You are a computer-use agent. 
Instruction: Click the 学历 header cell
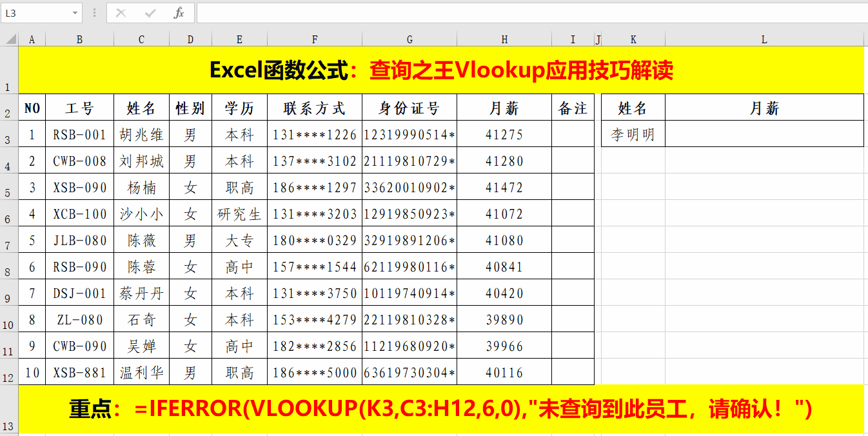click(239, 107)
